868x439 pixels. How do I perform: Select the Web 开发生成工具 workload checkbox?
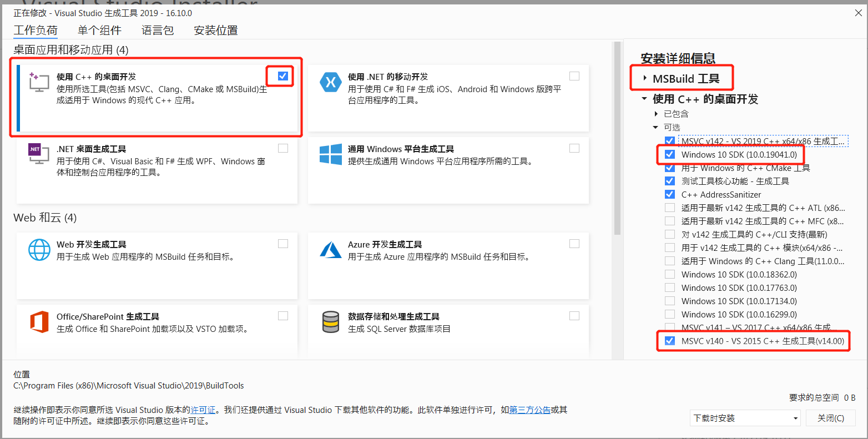283,244
